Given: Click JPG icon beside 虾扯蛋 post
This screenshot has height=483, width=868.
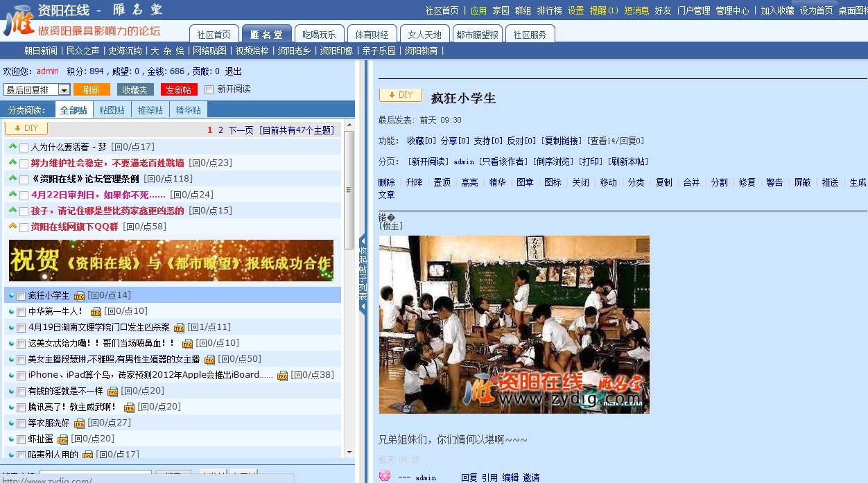Looking at the screenshot, I should [62, 439].
